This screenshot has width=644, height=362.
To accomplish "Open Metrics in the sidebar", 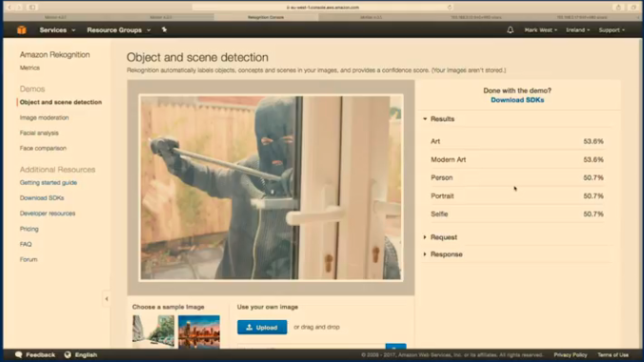I will 30,68.
